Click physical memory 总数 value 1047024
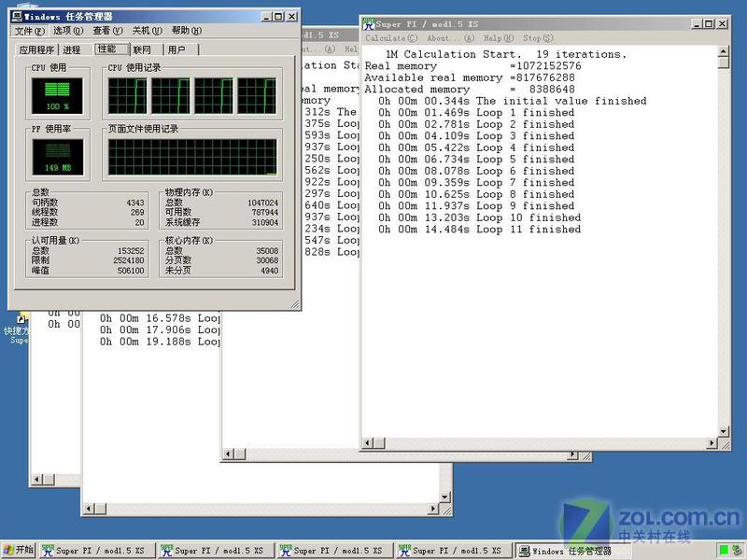This screenshot has width=747, height=560. 263,203
